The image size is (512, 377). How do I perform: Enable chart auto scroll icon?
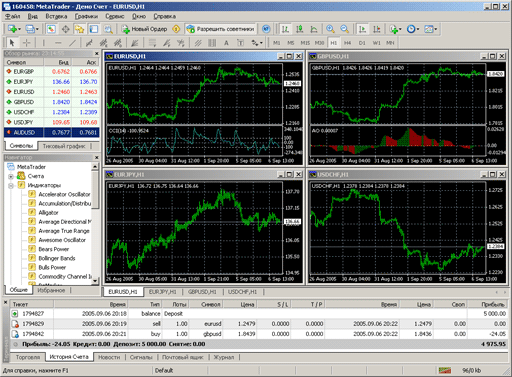click(362, 29)
